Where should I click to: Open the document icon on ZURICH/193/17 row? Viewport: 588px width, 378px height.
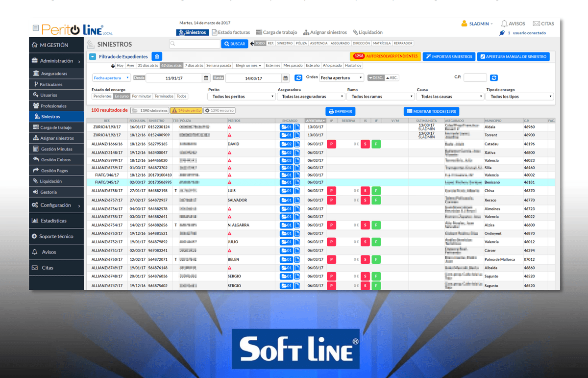tap(297, 127)
